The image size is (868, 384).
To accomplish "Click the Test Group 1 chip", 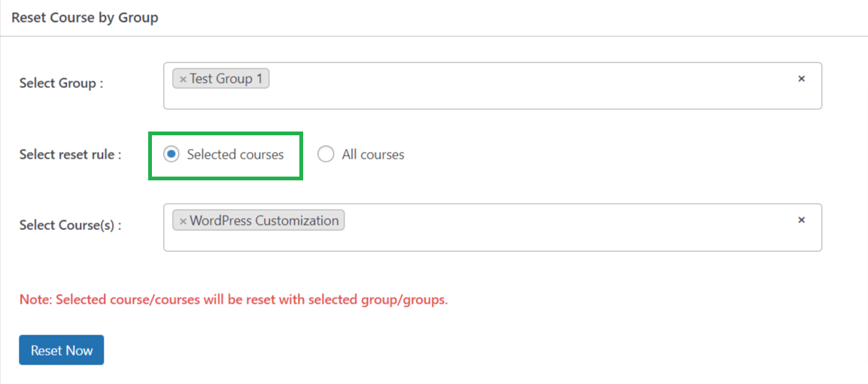I will coord(221,79).
